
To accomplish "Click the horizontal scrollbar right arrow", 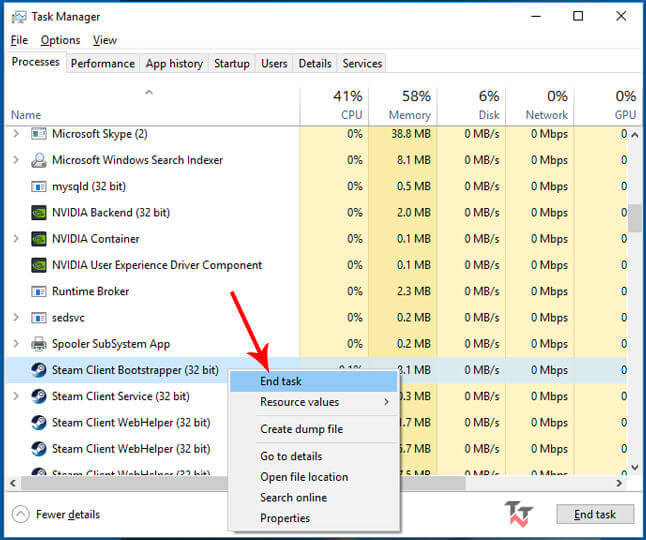I will pos(619,483).
